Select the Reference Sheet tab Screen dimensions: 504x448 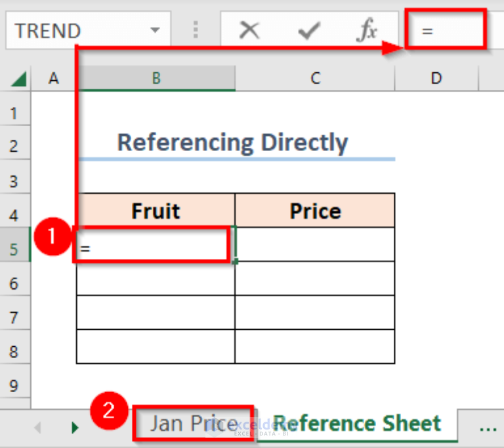[x=357, y=423]
